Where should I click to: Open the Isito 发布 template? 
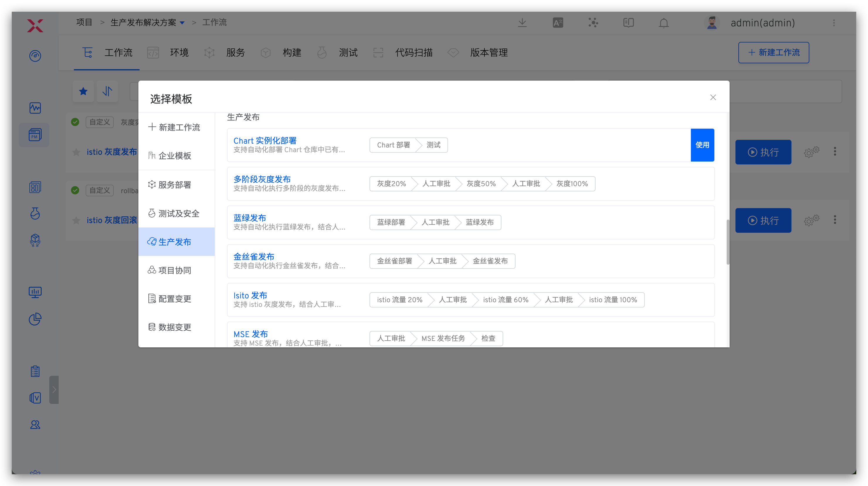(250, 295)
